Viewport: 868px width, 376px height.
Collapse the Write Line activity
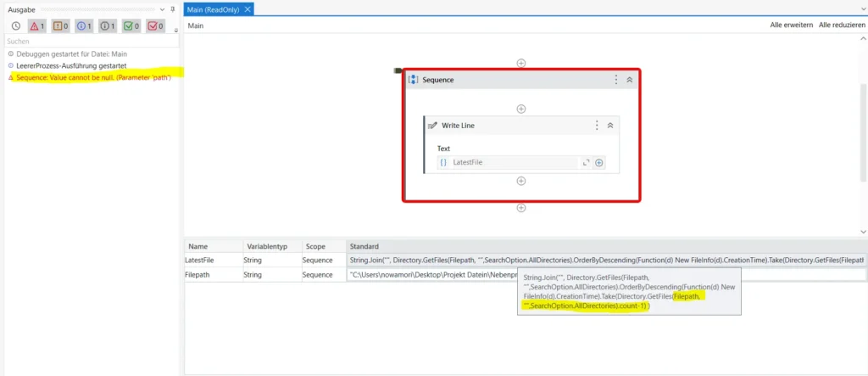(x=610, y=126)
